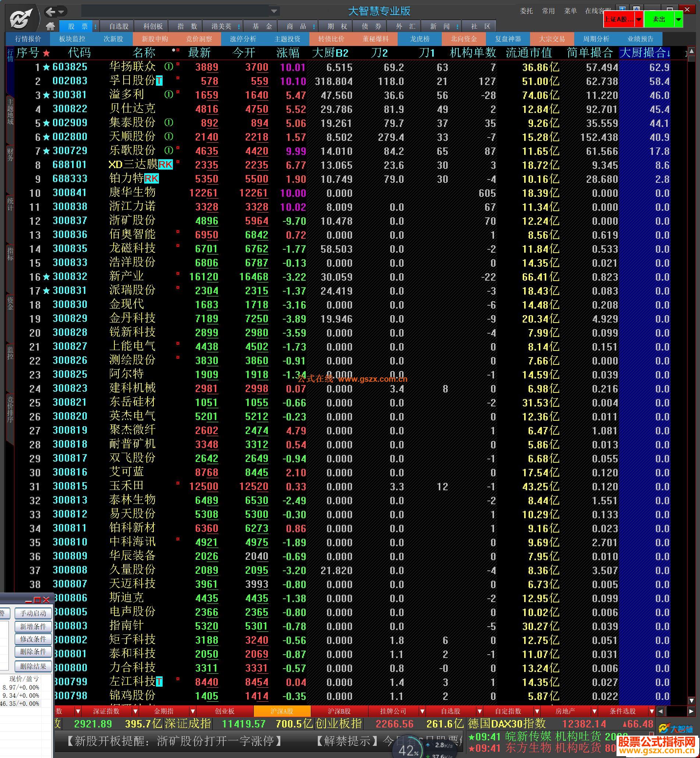Screen dimensions: 700x758
Task: Switch to the 板块监控 sub-tab
Action: tap(72, 39)
